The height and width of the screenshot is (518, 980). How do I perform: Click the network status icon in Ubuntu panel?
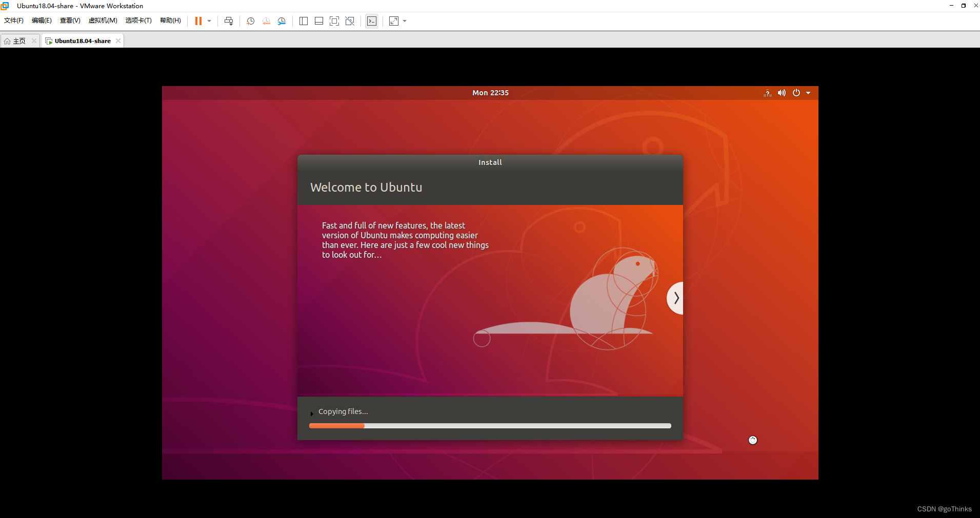pos(768,93)
